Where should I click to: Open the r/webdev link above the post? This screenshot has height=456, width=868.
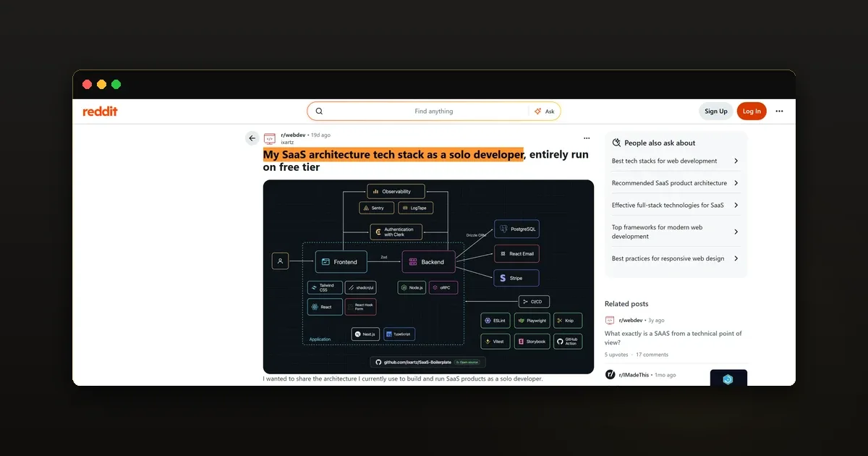(293, 135)
